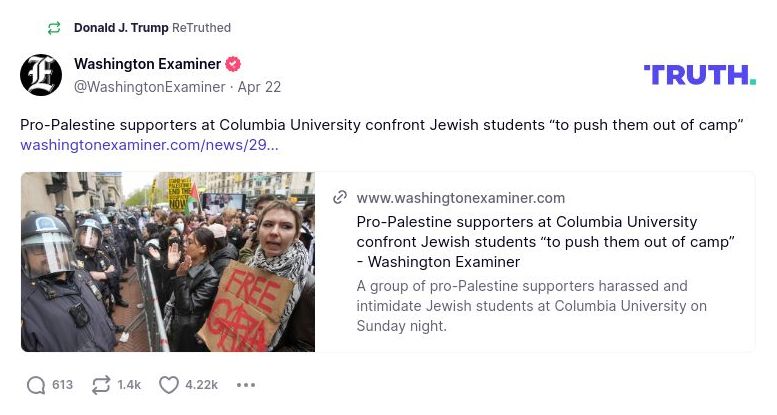The image size is (777, 415).
Task: Click the Apr 22 timestamp
Action: 259,87
